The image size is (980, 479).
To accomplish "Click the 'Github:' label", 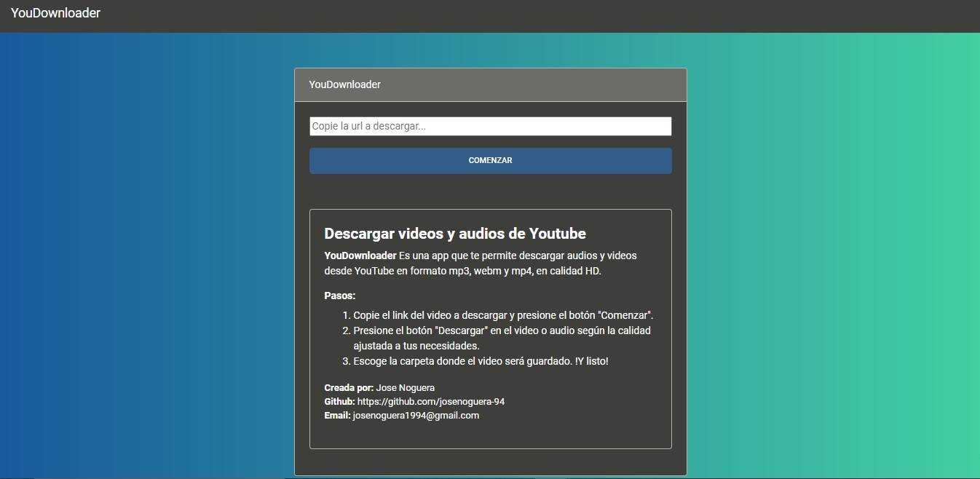I will coord(339,401).
